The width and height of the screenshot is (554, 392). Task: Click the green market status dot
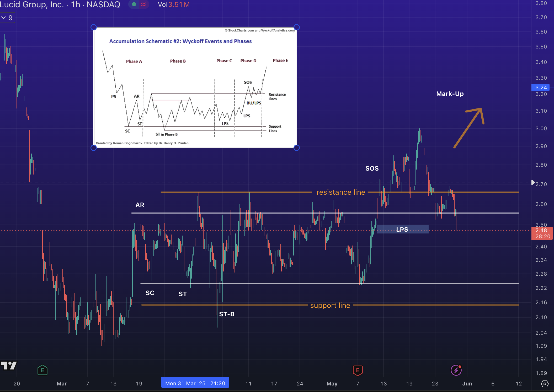click(x=134, y=4)
